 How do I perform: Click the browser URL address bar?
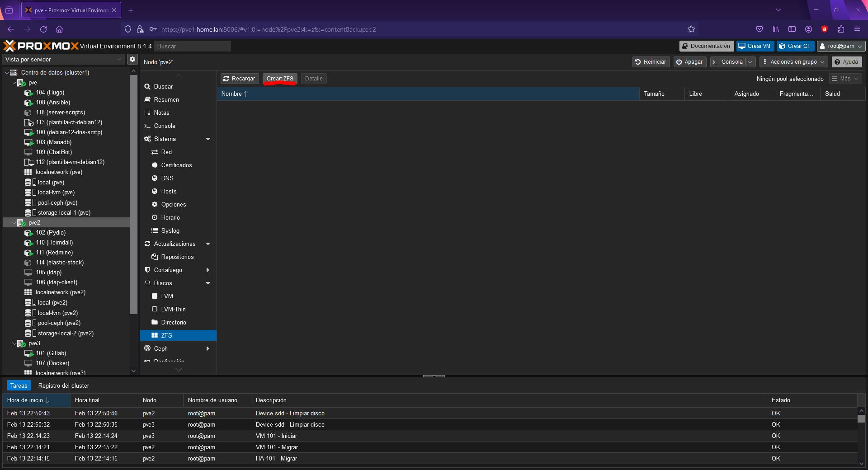click(x=409, y=29)
